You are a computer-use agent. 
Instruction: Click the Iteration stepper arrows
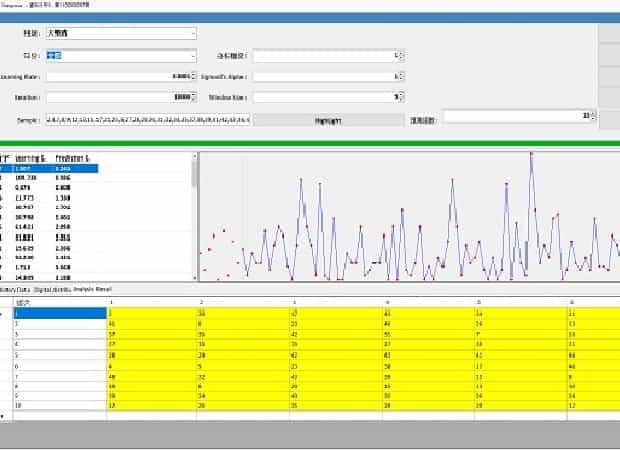point(192,97)
